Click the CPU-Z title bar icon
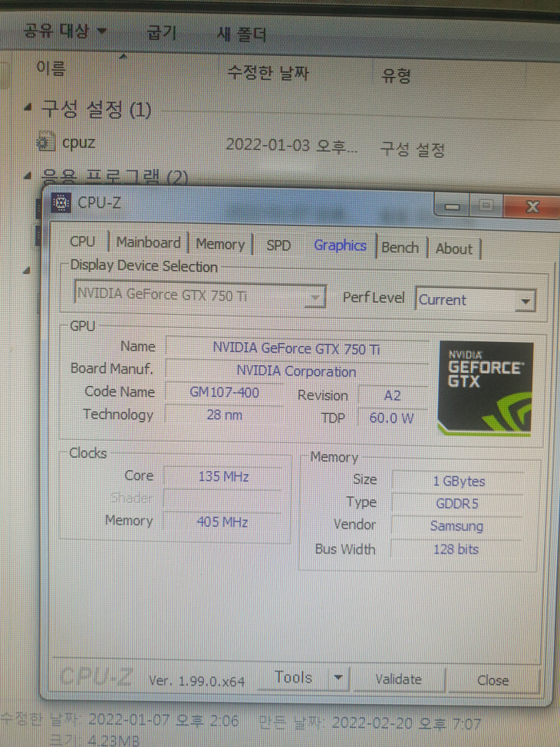Viewport: 560px width, 747px height. tap(61, 202)
